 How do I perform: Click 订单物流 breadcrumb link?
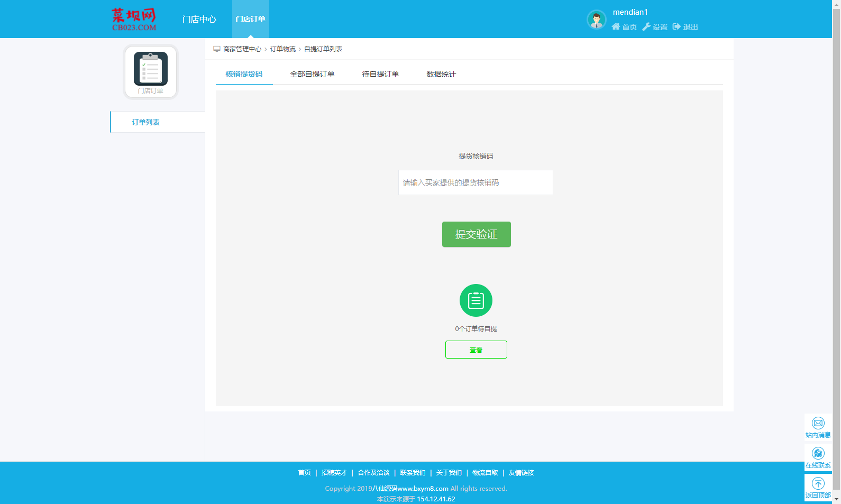pyautogui.click(x=283, y=49)
